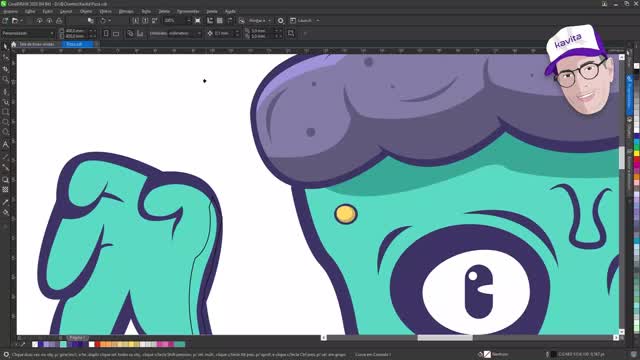Click the page width input field

tap(77, 31)
